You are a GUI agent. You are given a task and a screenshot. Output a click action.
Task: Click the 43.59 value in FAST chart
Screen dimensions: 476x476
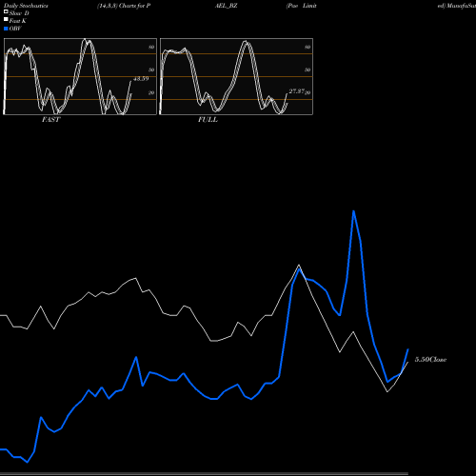click(141, 79)
